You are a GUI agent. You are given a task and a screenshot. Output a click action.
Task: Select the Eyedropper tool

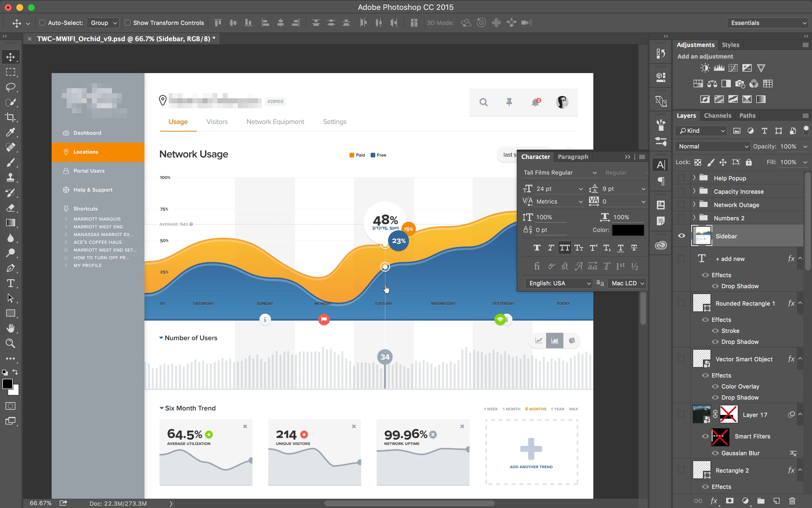point(10,133)
